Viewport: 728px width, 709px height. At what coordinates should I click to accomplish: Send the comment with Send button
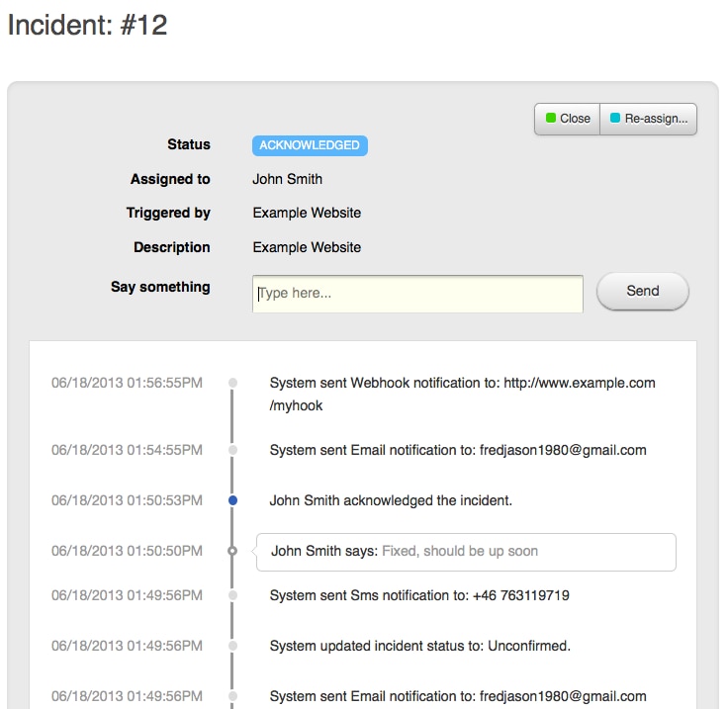coord(643,291)
